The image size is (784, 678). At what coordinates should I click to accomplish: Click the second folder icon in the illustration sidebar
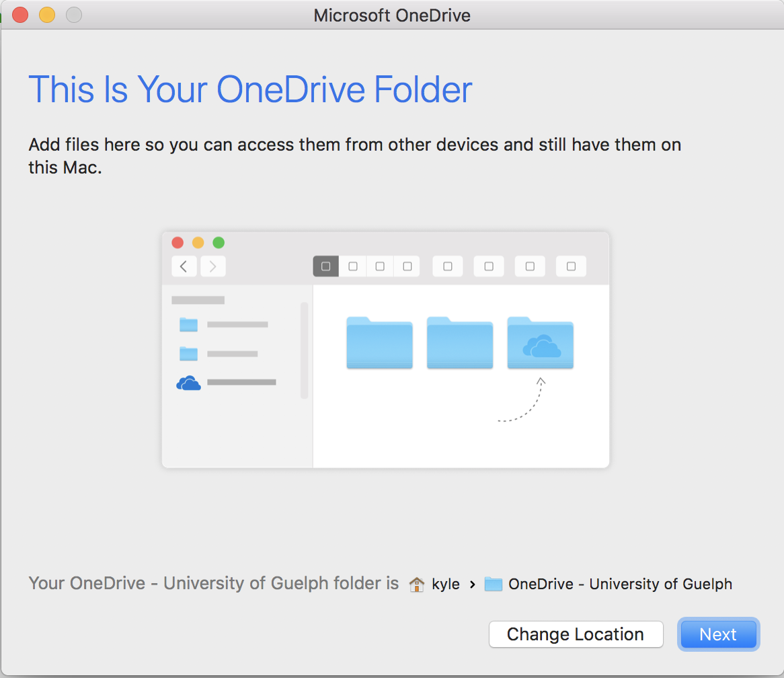(188, 353)
